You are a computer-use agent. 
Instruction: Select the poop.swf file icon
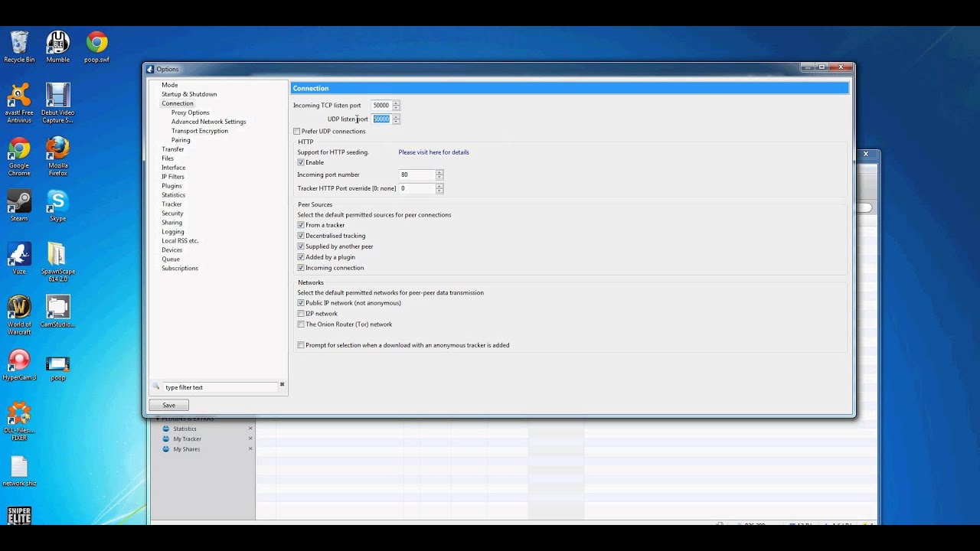click(x=96, y=47)
